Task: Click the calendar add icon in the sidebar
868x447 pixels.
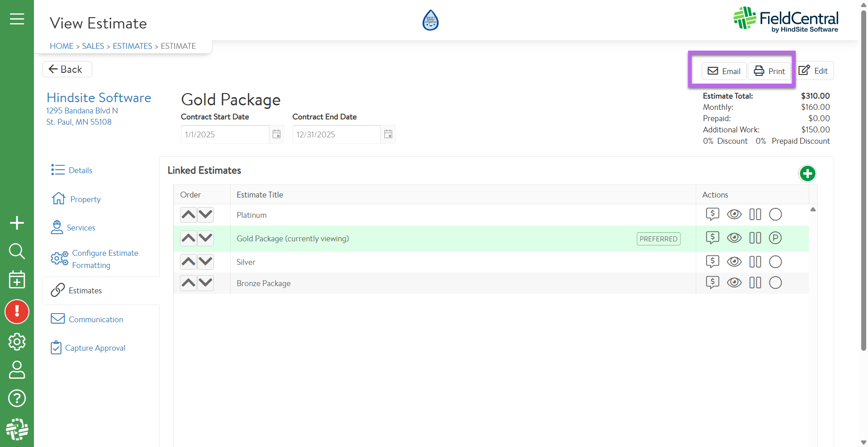Action: [x=17, y=280]
